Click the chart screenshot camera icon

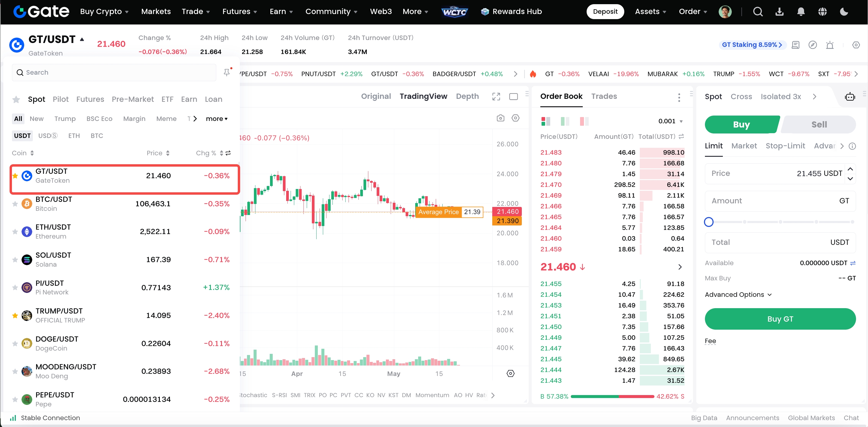pos(500,118)
